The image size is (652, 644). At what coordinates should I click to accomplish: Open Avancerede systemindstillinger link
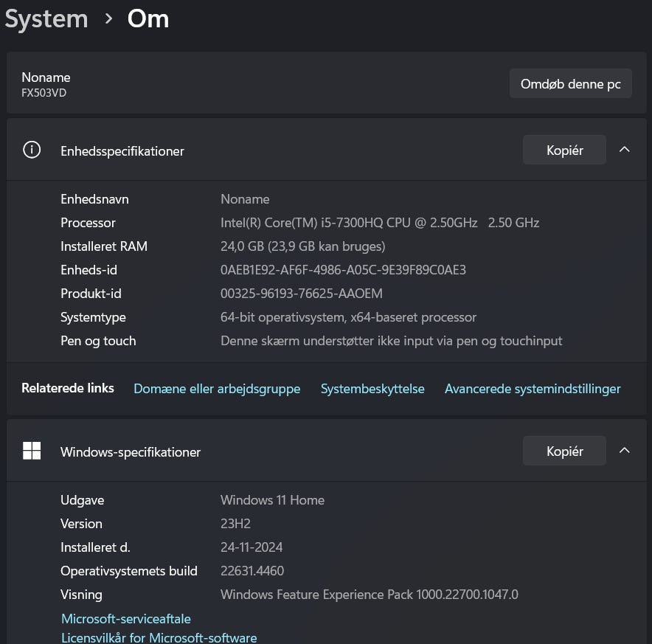pyautogui.click(x=533, y=389)
